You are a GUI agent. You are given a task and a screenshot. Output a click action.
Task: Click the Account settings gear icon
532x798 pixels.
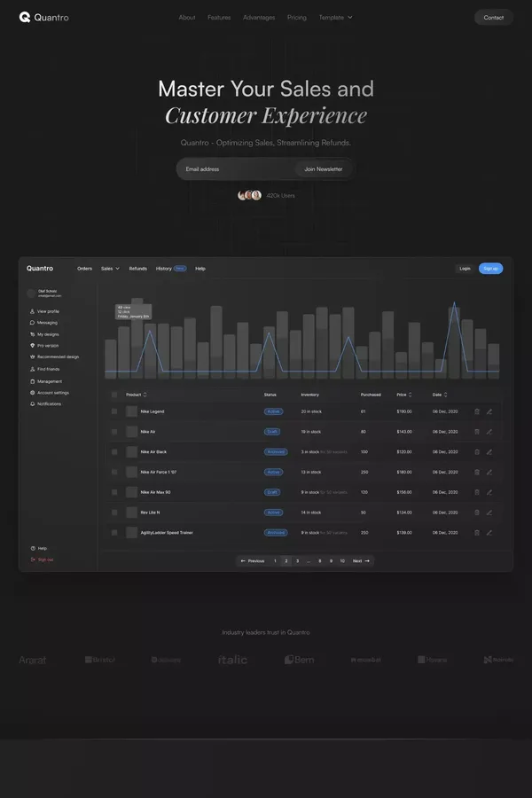tap(32, 393)
